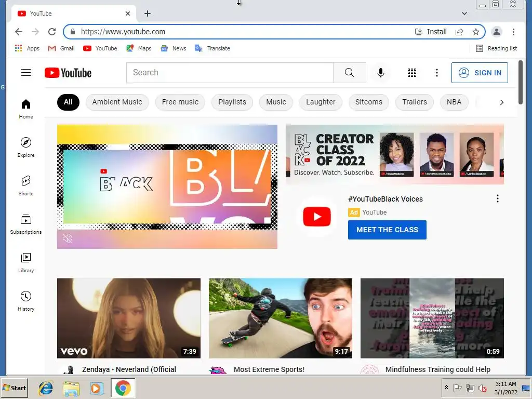The height and width of the screenshot is (399, 532).
Task: Open History in the sidebar
Action: click(26, 301)
